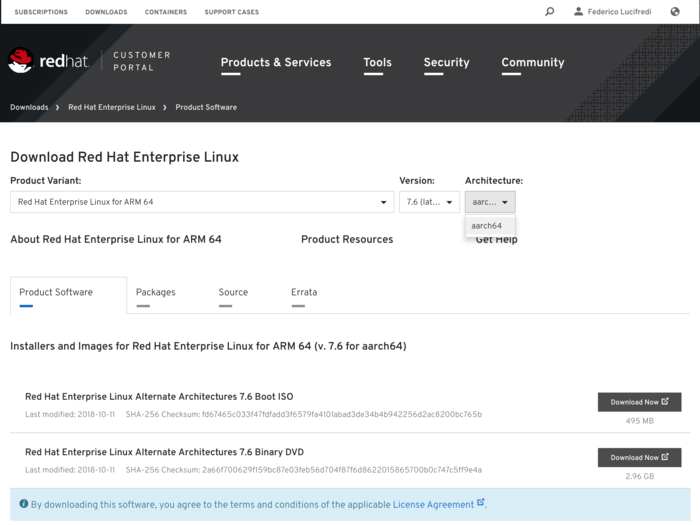Screen dimensions: 700x525
Task: Click the search magnifier icon
Action: [549, 12]
